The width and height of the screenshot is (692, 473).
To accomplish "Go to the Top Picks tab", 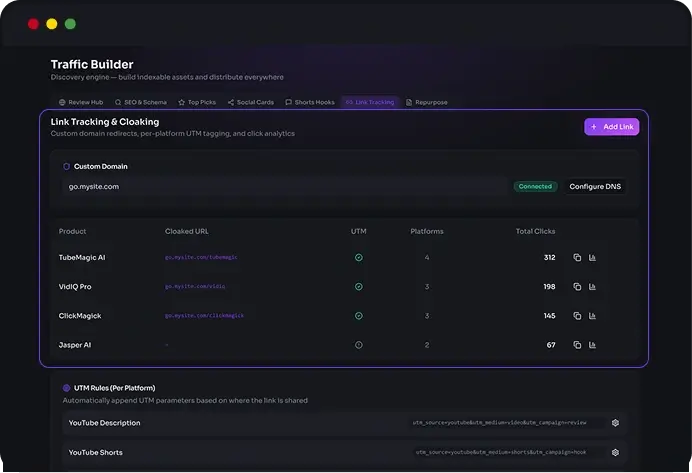I will [x=197, y=102].
